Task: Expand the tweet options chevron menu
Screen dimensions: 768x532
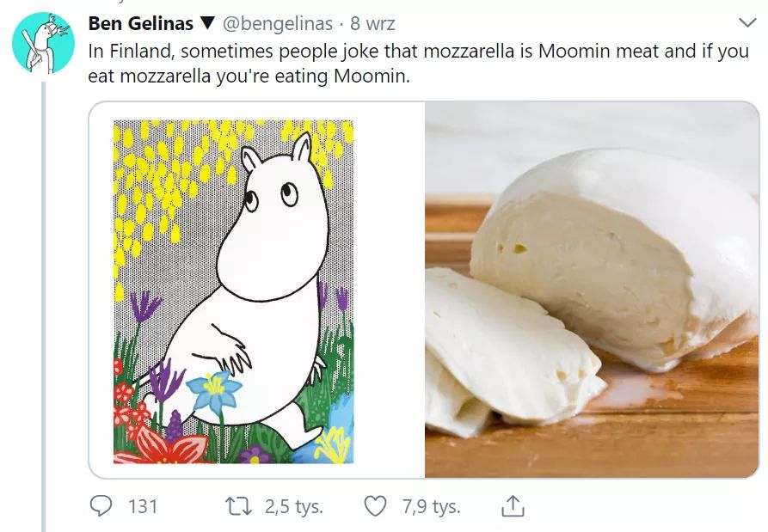Action: [746, 23]
